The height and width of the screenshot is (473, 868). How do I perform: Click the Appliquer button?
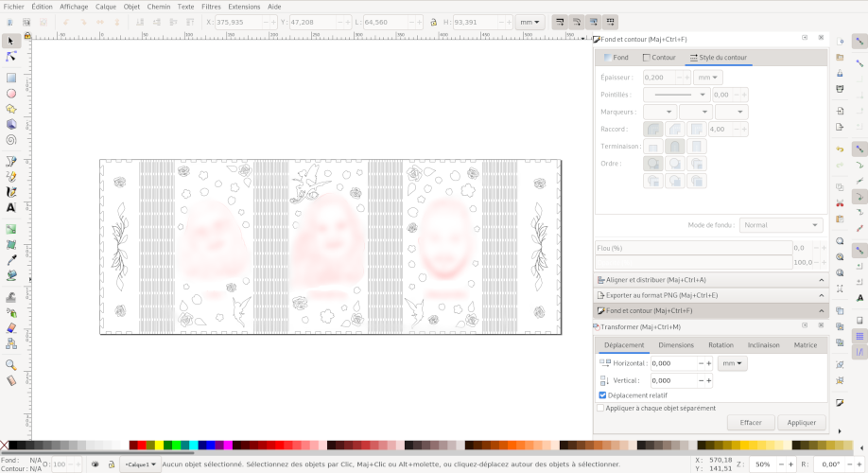802,423
